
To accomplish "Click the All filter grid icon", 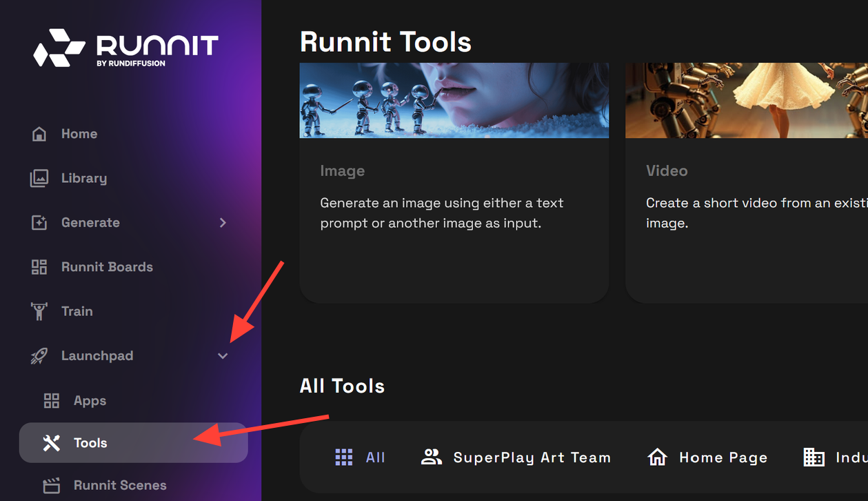I will click(343, 458).
